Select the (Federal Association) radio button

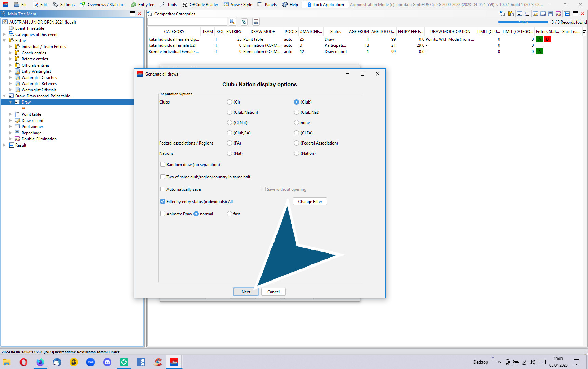296,143
